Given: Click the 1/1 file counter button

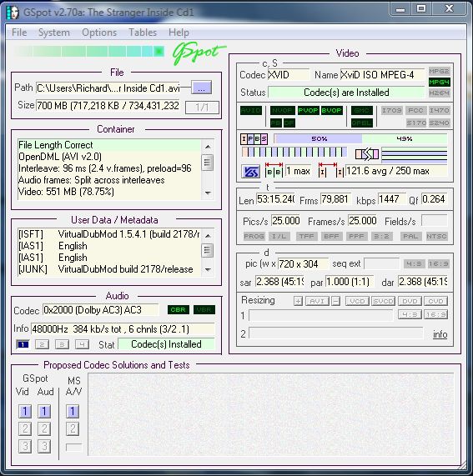Looking at the screenshot, I should 202,108.
